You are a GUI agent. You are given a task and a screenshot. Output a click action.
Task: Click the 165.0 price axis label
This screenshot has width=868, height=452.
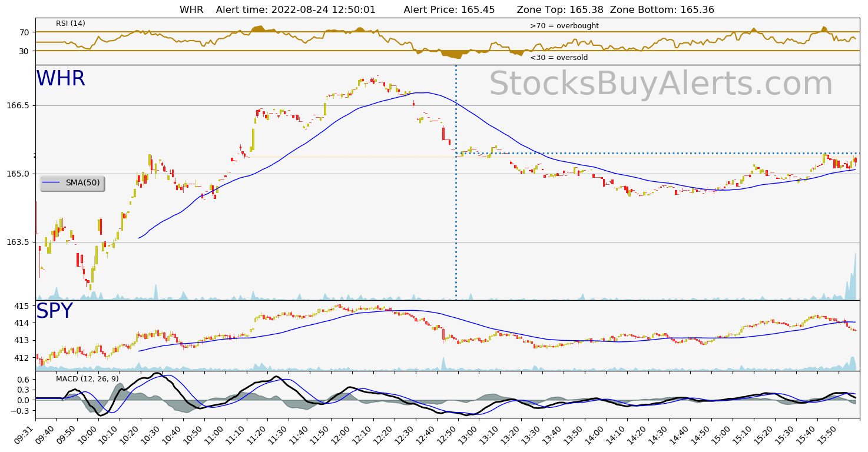click(x=19, y=174)
